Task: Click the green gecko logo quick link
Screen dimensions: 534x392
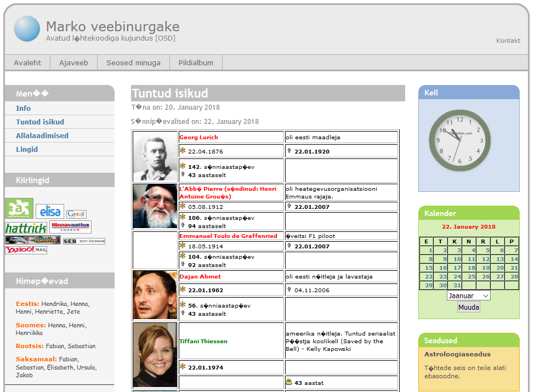Action: [x=19, y=208]
